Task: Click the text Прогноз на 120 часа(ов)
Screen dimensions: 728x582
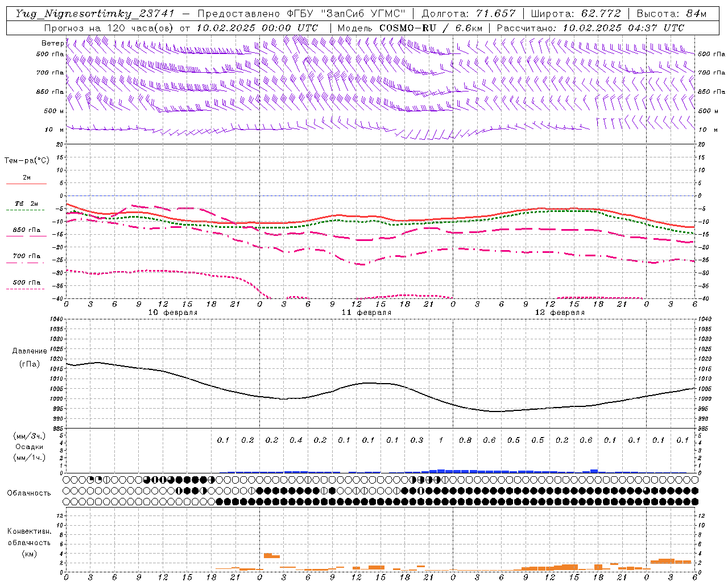Action: click(x=109, y=28)
